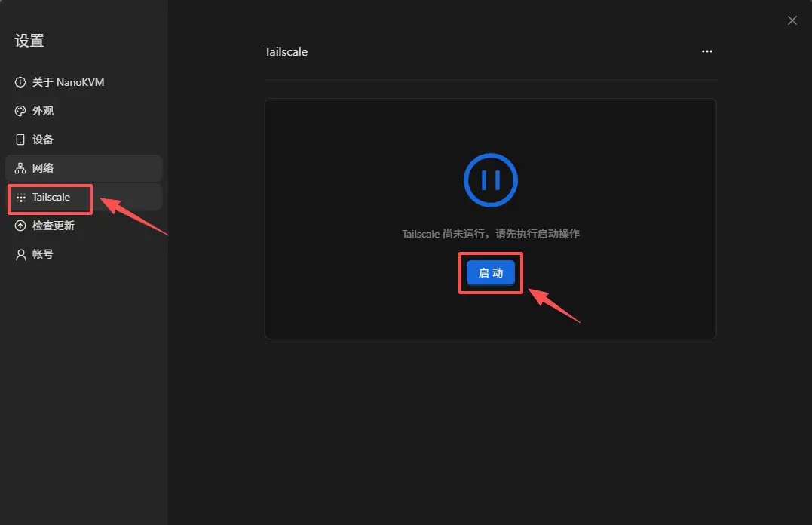Open the 关于 NanoKVM settings page
The image size is (812, 525).
[84, 82]
